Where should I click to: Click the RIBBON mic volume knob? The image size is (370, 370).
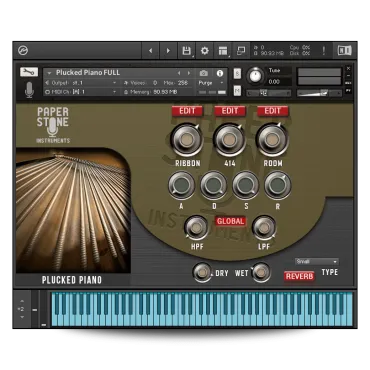point(186,140)
